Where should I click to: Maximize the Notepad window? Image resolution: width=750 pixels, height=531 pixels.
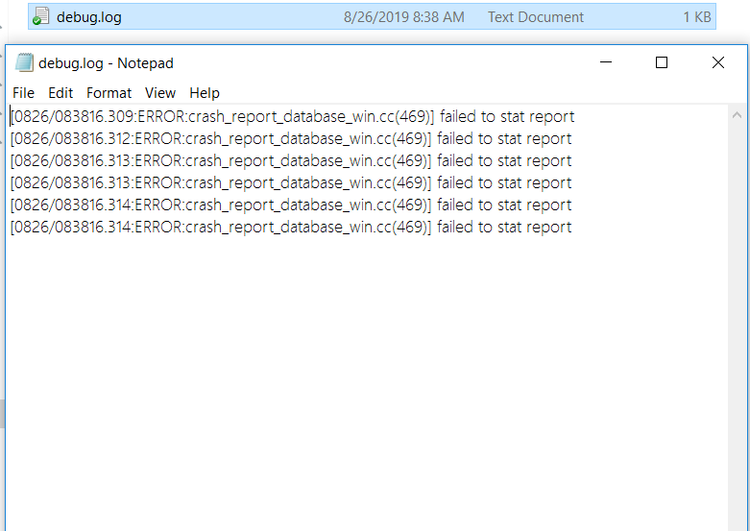click(x=661, y=62)
